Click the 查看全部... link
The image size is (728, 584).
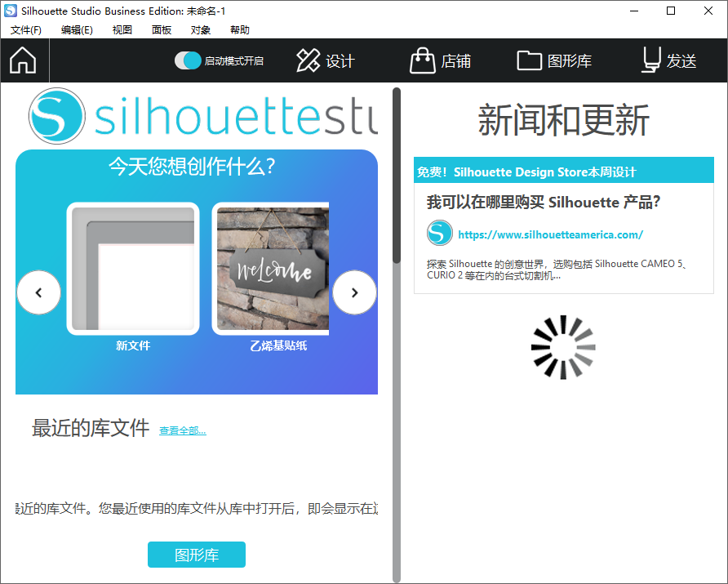tap(183, 430)
